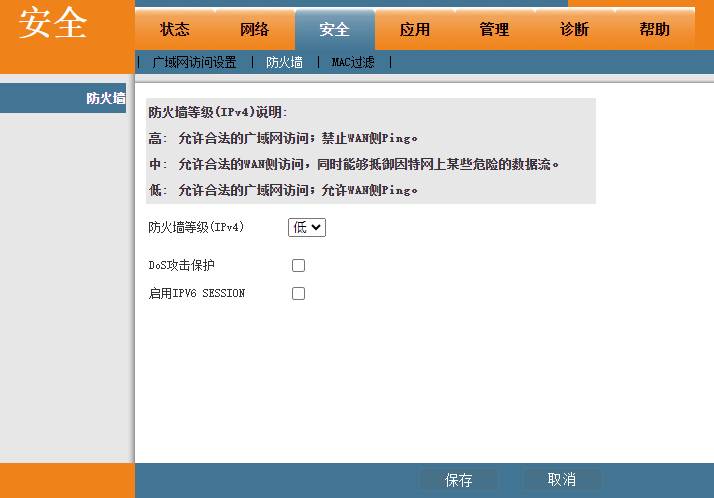Select the 安全 tab in top navigation

tap(335, 30)
